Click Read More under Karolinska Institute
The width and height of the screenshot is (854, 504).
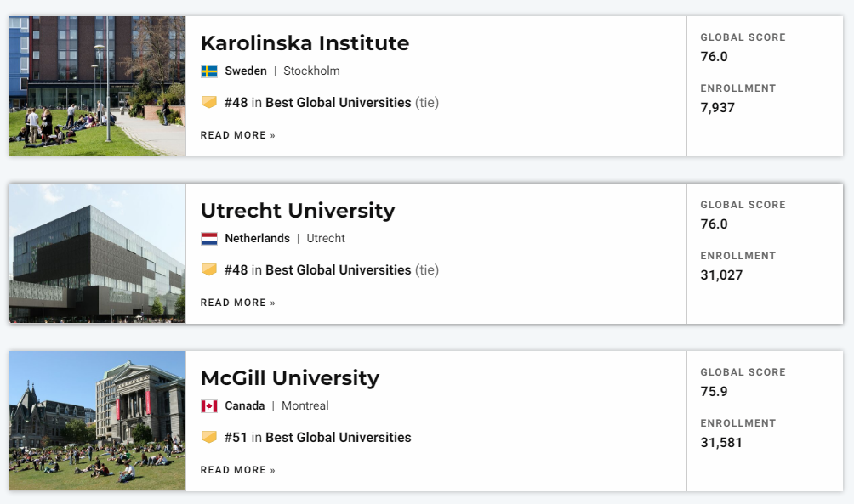pyautogui.click(x=238, y=135)
